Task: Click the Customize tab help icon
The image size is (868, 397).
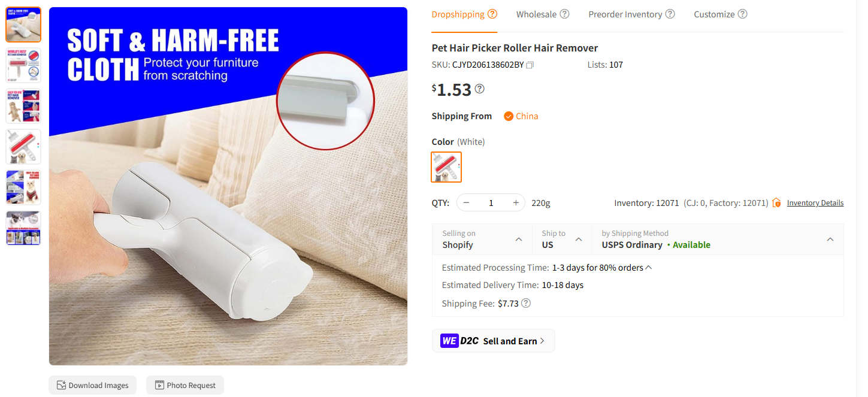Action: [742, 14]
